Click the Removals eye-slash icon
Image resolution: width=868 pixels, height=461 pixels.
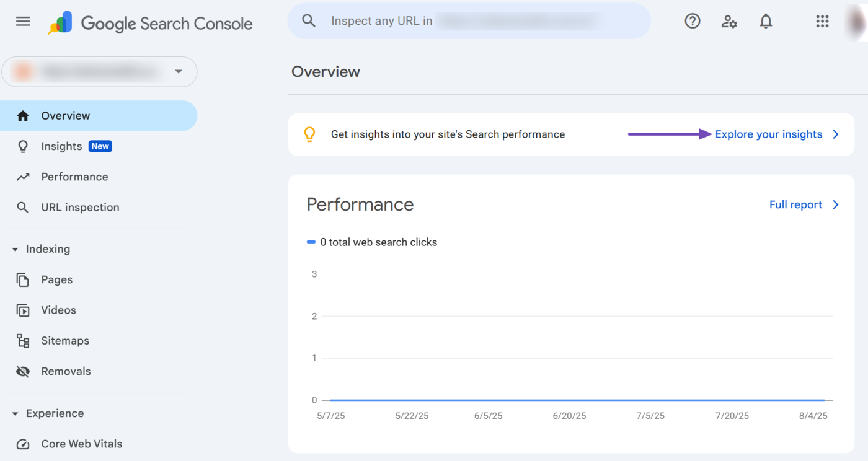coord(23,372)
